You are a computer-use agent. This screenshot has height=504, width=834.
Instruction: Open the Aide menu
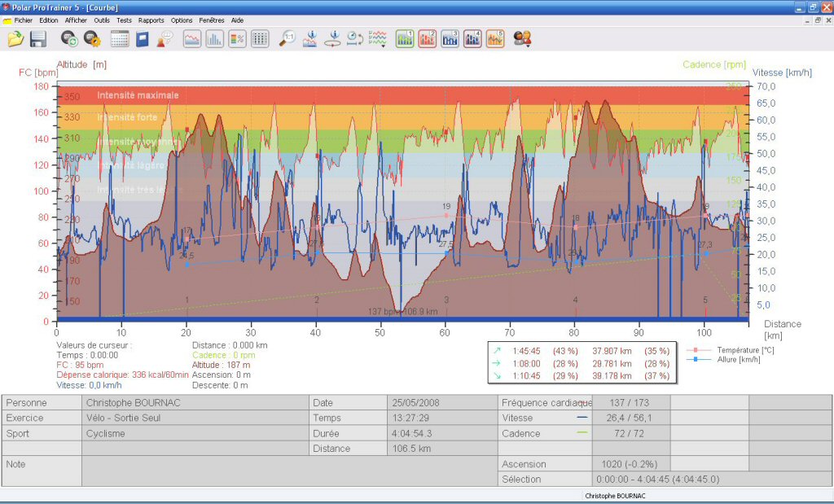pos(237,20)
